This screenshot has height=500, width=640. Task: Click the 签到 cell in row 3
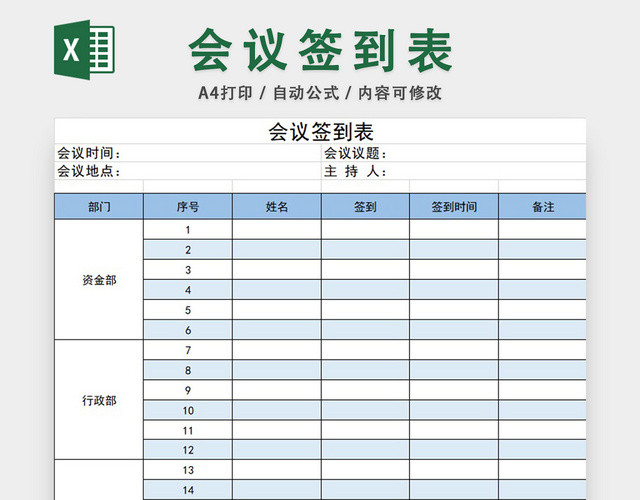tap(365, 270)
